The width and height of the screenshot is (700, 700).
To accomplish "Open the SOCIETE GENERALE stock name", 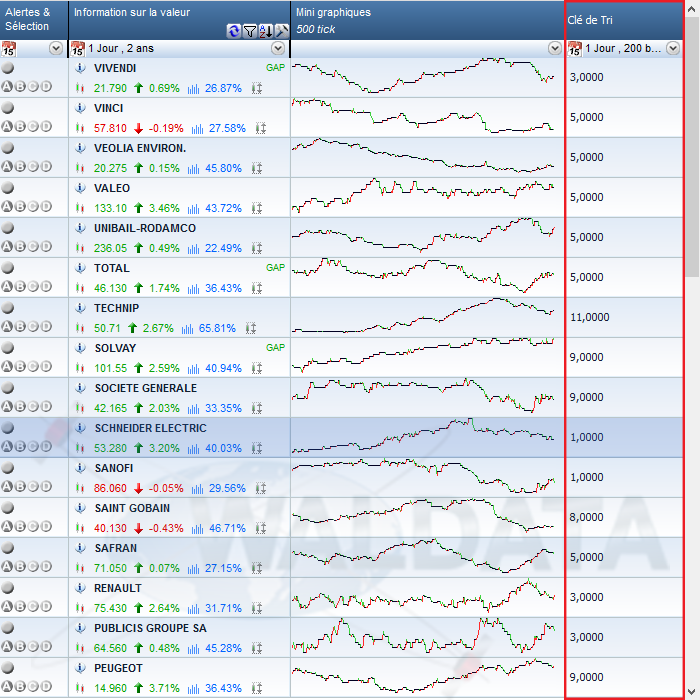I will click(146, 388).
